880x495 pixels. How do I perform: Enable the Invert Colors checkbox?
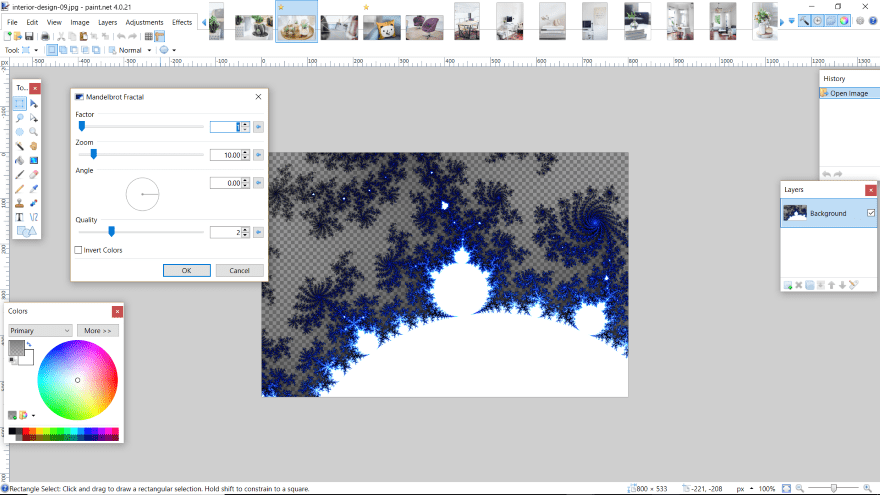[x=79, y=250]
